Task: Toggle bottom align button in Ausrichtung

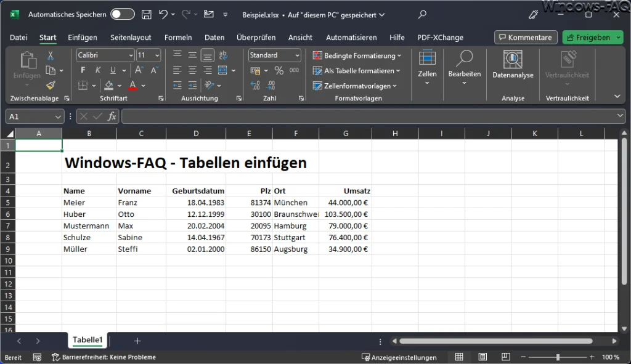Action: 207,55
